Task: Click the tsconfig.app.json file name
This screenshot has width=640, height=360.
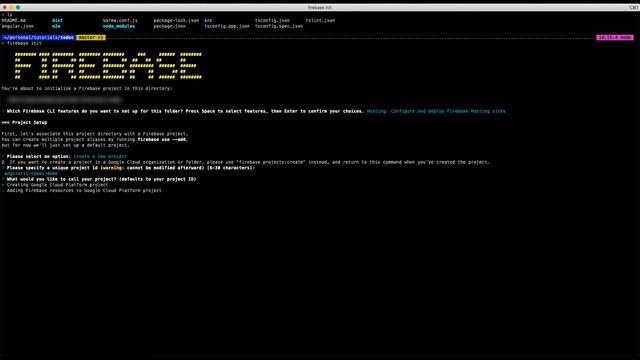Action: 227,26
